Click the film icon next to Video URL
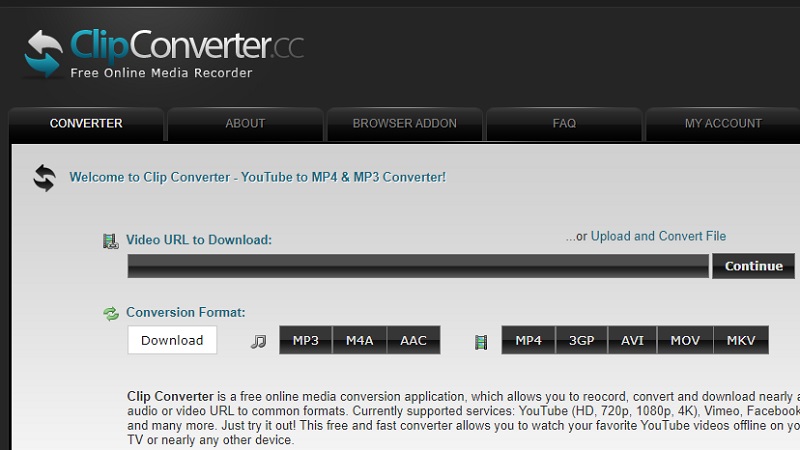The width and height of the screenshot is (800, 450). [x=111, y=241]
